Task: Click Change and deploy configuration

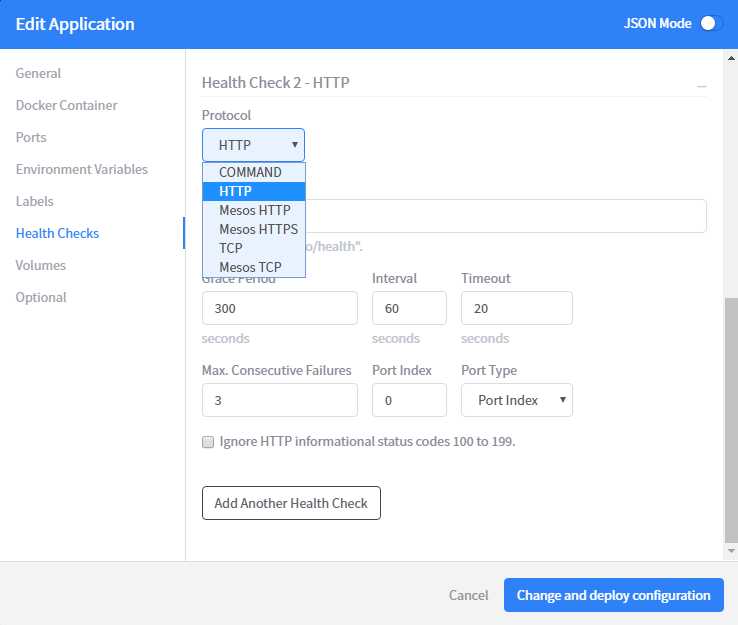Action: (614, 595)
